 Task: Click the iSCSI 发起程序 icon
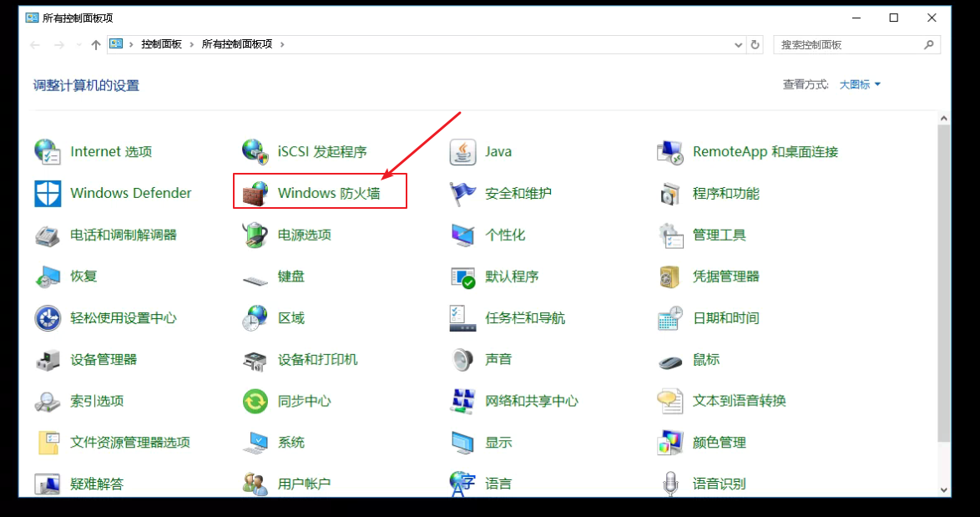pyautogui.click(x=255, y=152)
